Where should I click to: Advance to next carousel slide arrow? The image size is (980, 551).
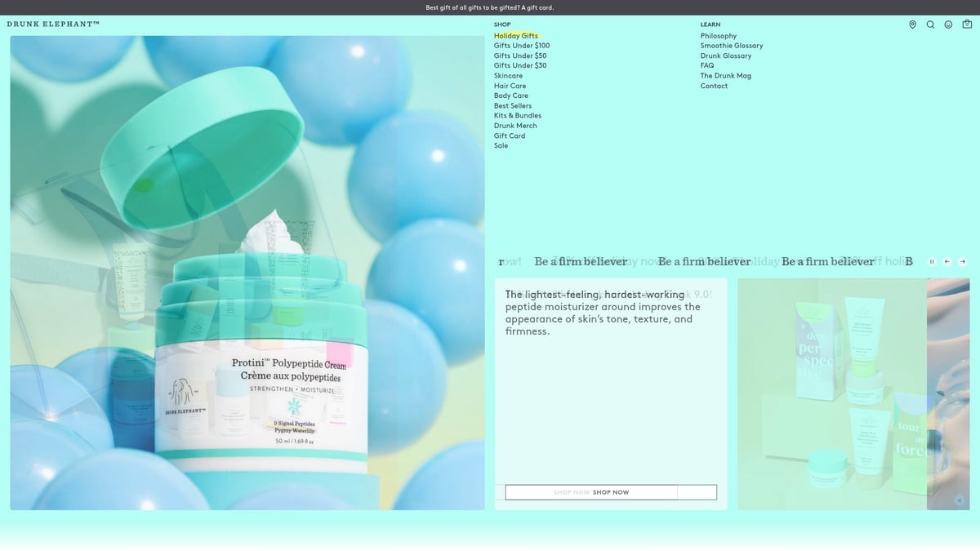[x=963, y=261]
